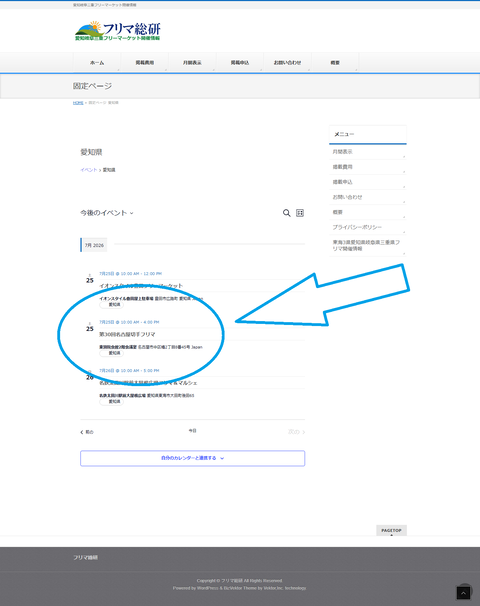Open sidebar link 概要
This screenshot has height=606, width=480.
pyautogui.click(x=368, y=212)
